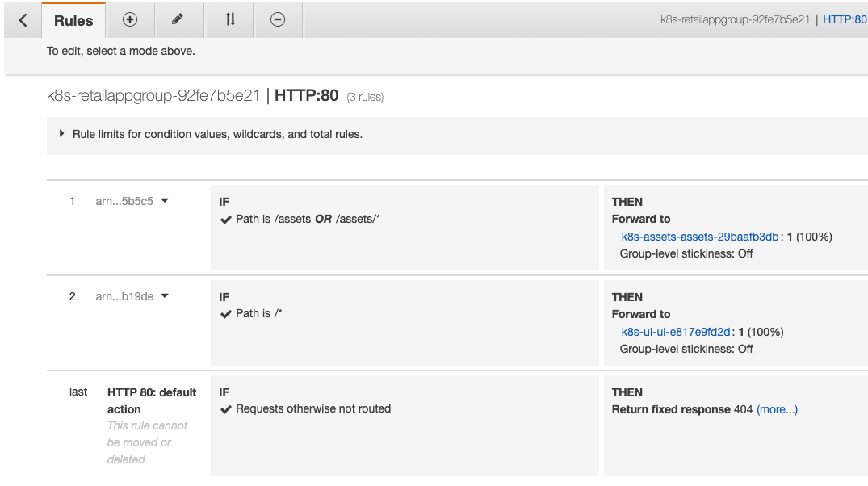Switch to edit rules mode pencil icon
Image resolution: width=868 pixels, height=486 pixels.
tap(177, 20)
